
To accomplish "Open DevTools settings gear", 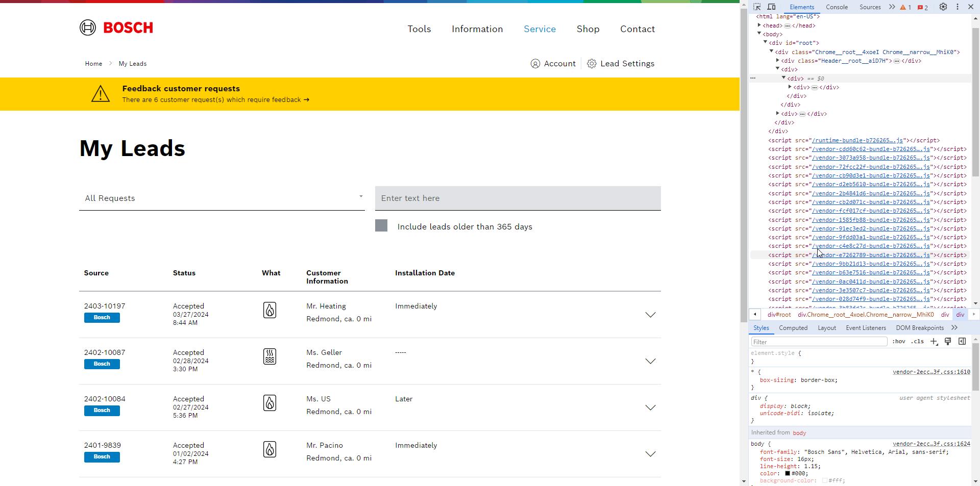I will pos(943,7).
